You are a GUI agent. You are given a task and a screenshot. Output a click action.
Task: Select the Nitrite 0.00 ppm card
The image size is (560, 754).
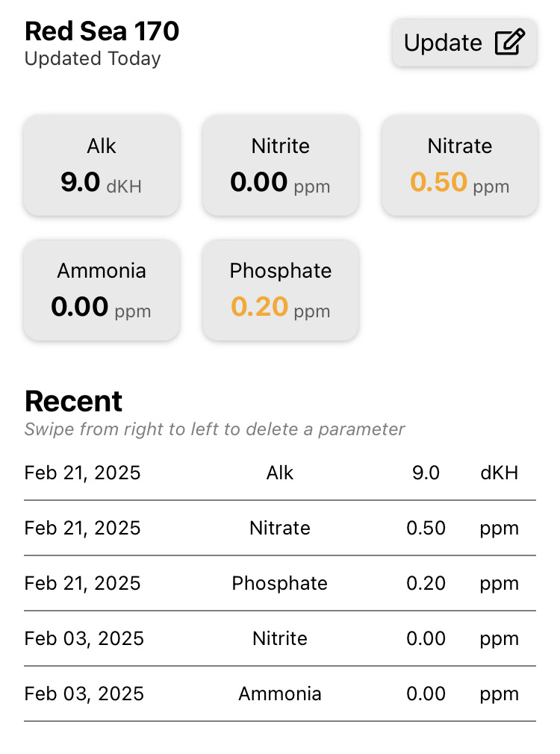[x=281, y=166]
